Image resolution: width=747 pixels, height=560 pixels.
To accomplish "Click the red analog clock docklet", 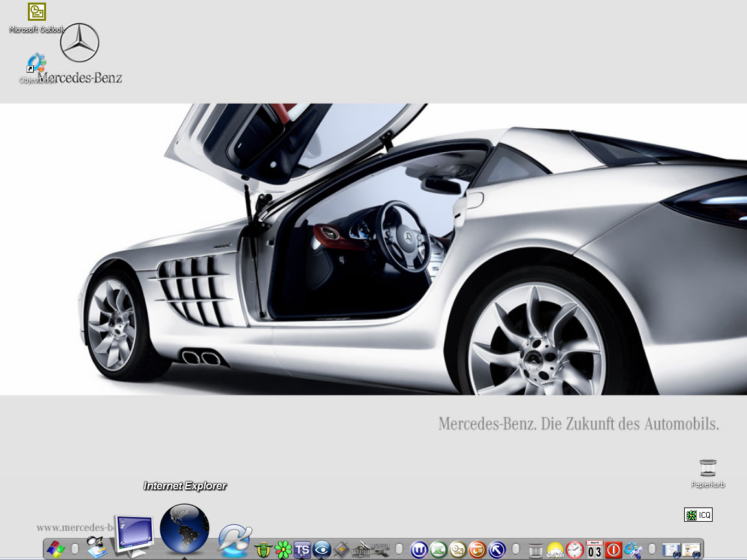I will click(x=575, y=550).
